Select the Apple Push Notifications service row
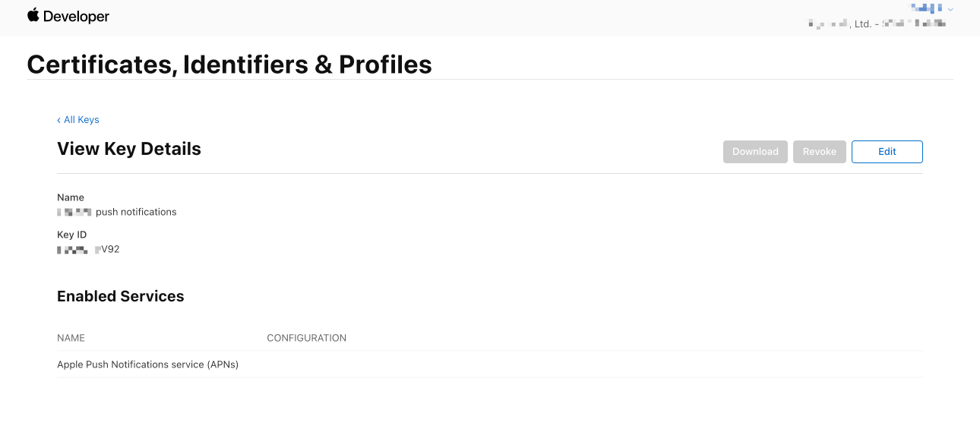The image size is (980, 432). tap(148, 364)
